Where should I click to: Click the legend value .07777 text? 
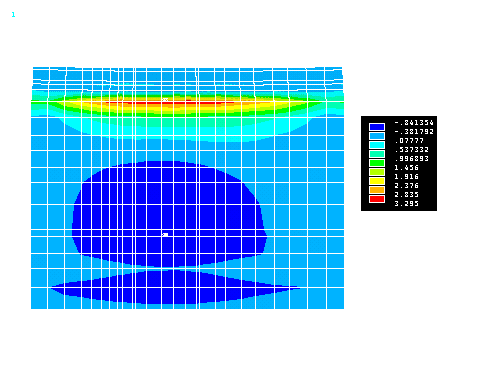pyautogui.click(x=409, y=140)
